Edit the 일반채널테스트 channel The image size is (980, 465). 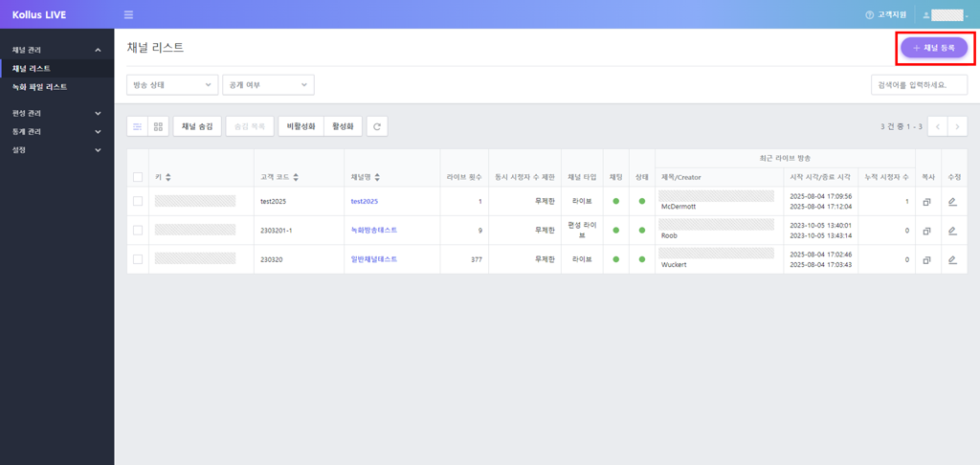952,259
